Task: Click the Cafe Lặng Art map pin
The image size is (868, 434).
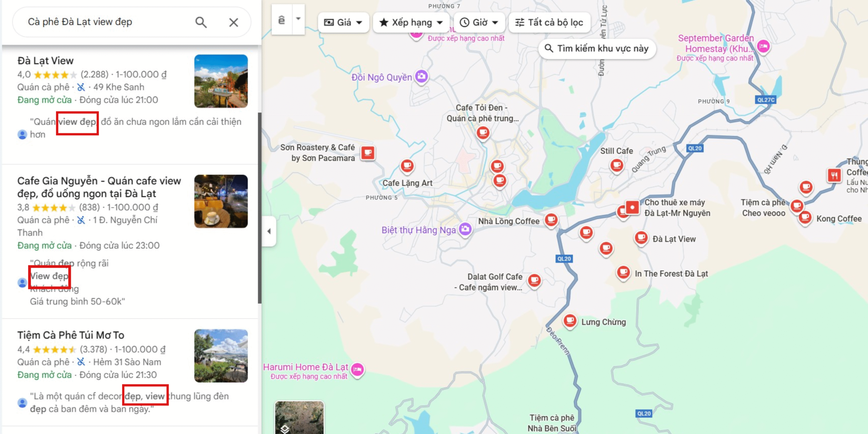Action: pos(407,166)
